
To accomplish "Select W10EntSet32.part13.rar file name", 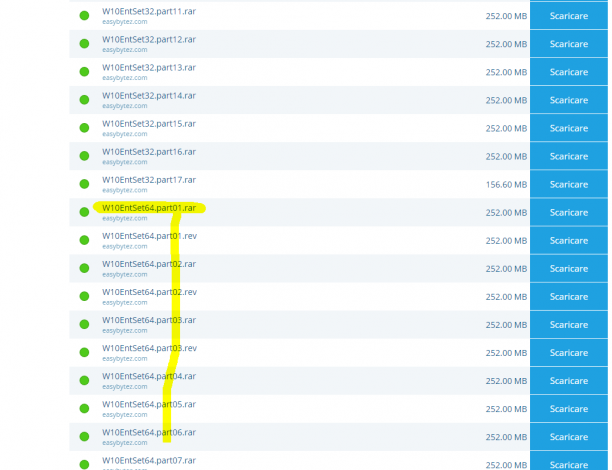I will 149,68.
